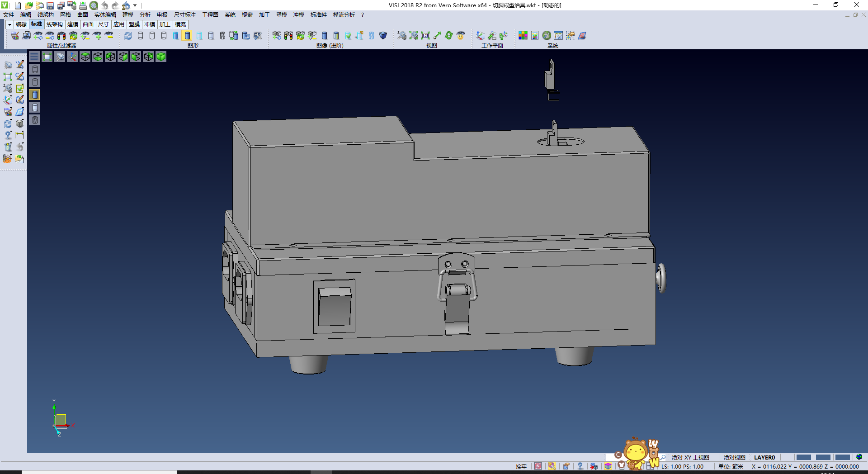Click the green rotate view icon in 视图 group
Screen dimensions: 868x474
pos(448,36)
